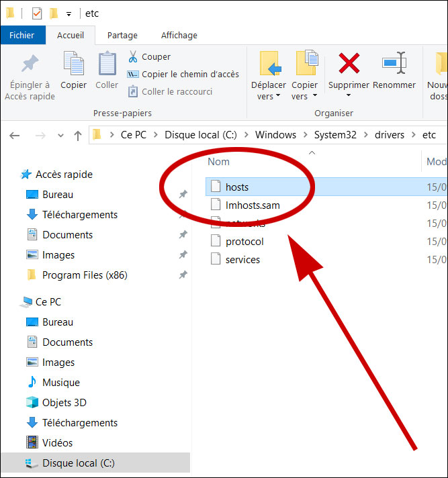Click pin icon next to Program Files (x86)
The image size is (448, 478).
[x=183, y=275]
